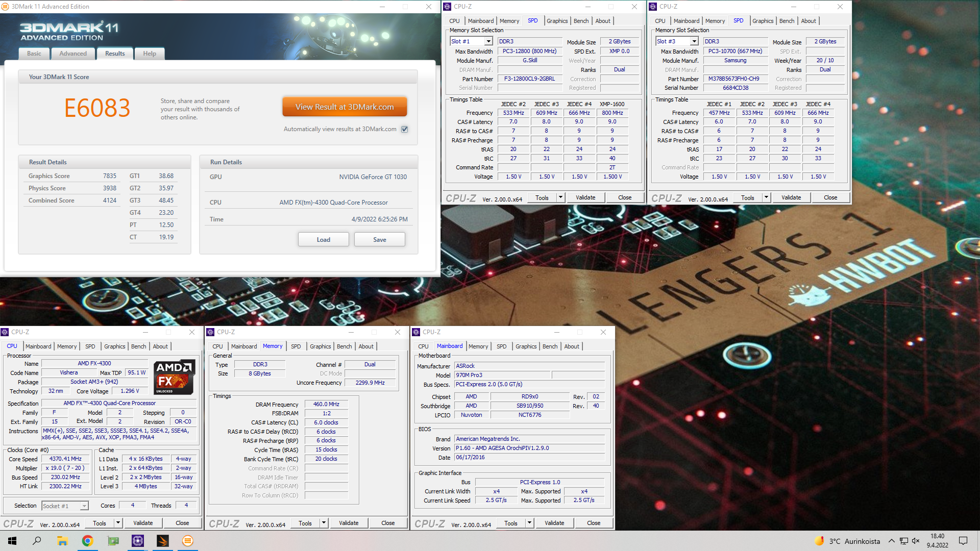The width and height of the screenshot is (980, 551).
Task: Click the mainboard model 970M Pro3 field
Action: (502, 375)
